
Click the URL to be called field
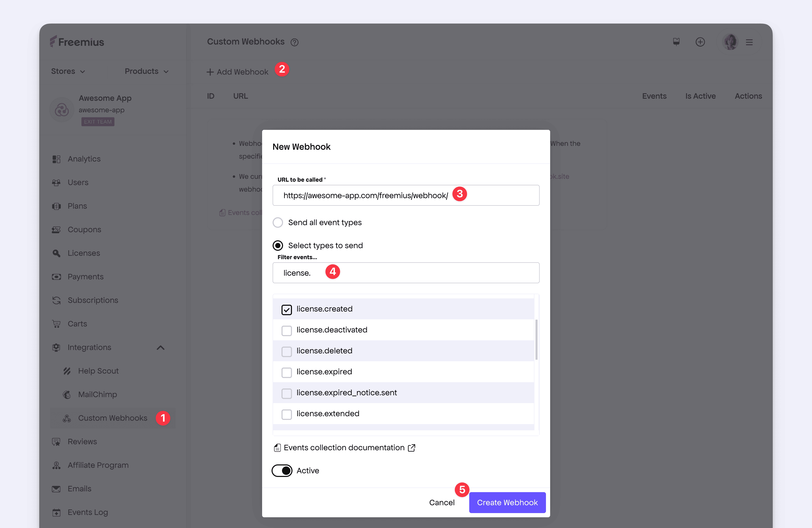pos(406,196)
